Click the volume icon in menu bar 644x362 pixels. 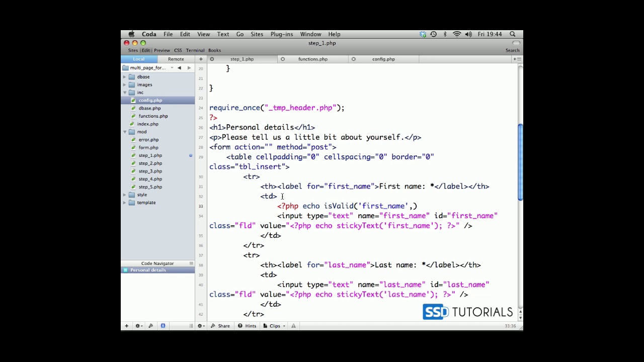coord(468,34)
